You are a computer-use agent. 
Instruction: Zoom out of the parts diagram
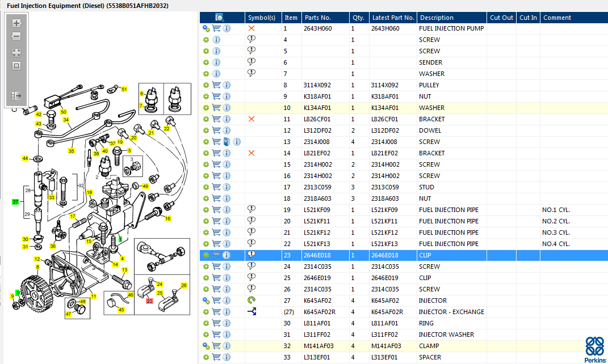(x=16, y=36)
